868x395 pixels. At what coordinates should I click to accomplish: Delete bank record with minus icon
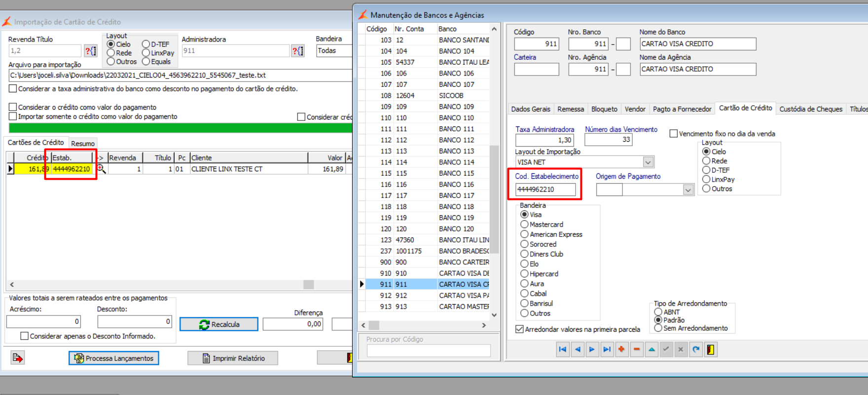tap(637, 350)
